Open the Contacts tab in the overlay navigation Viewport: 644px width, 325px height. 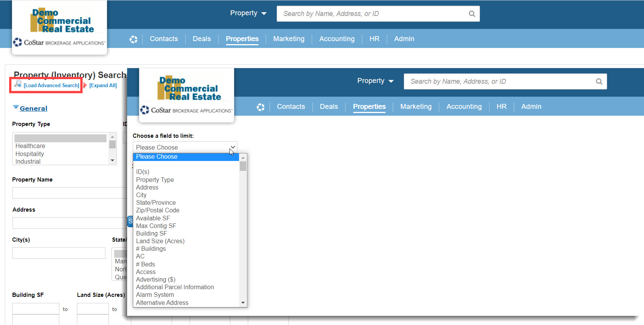pos(291,107)
